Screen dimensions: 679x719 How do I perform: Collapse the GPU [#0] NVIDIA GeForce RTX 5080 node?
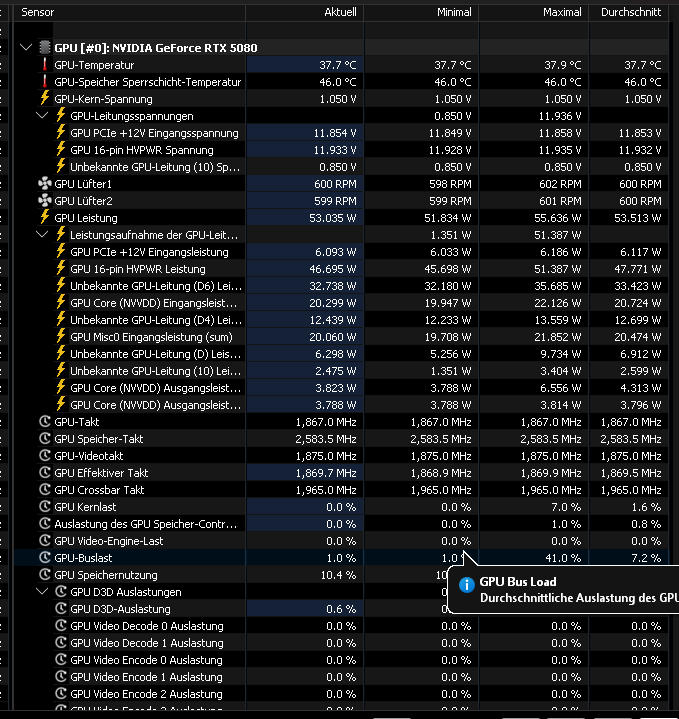[26, 48]
